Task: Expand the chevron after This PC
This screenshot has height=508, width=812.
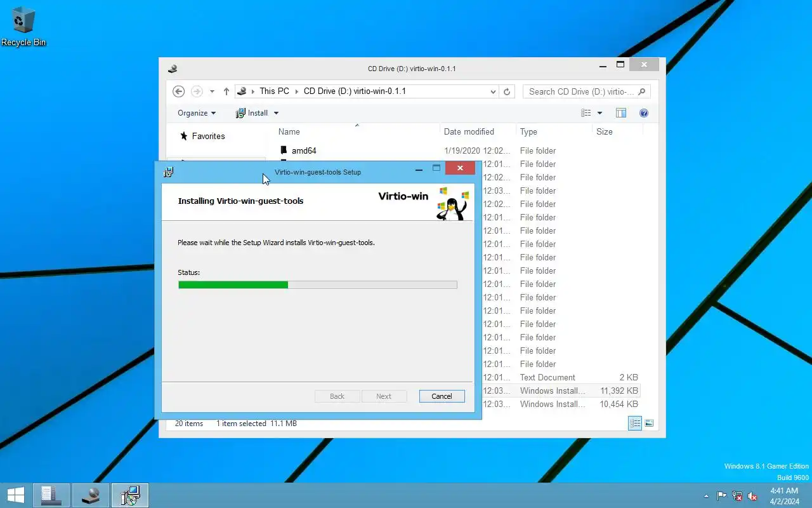Action: click(296, 91)
